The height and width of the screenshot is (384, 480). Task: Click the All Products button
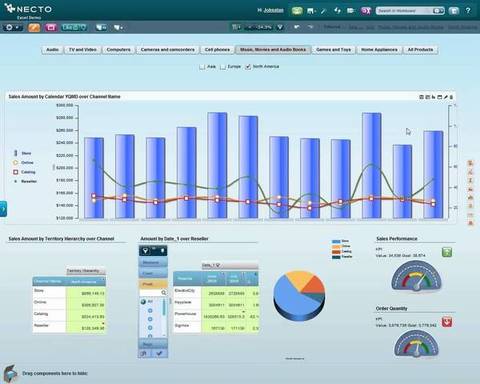pyautogui.click(x=420, y=50)
